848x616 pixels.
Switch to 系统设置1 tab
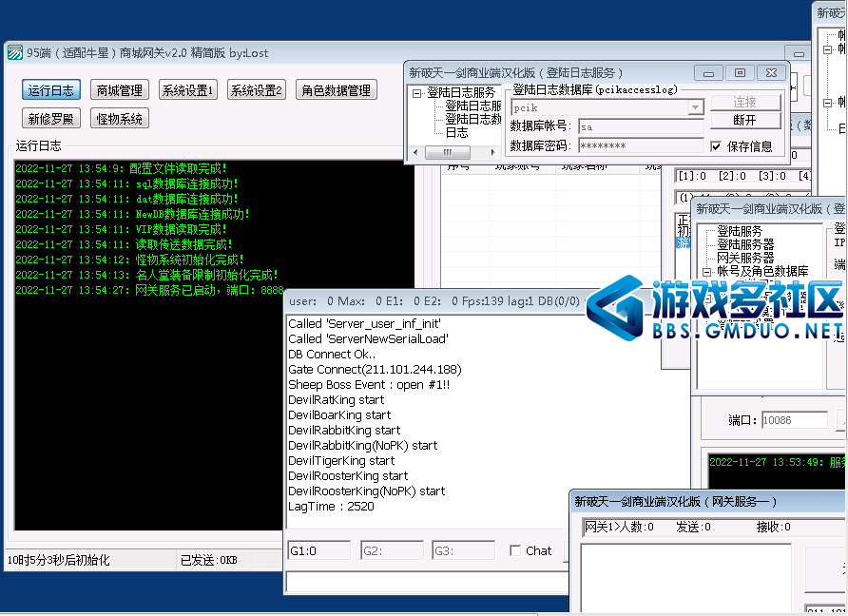pyautogui.click(x=187, y=89)
